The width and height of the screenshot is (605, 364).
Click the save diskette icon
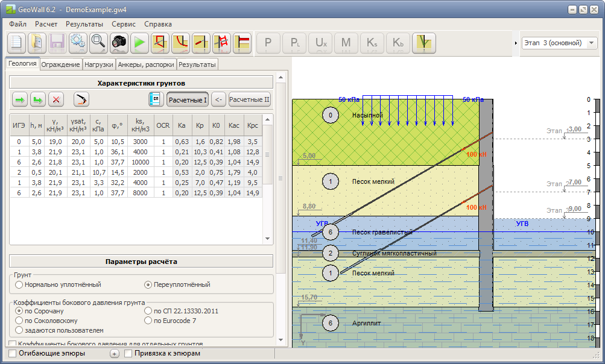tap(57, 42)
